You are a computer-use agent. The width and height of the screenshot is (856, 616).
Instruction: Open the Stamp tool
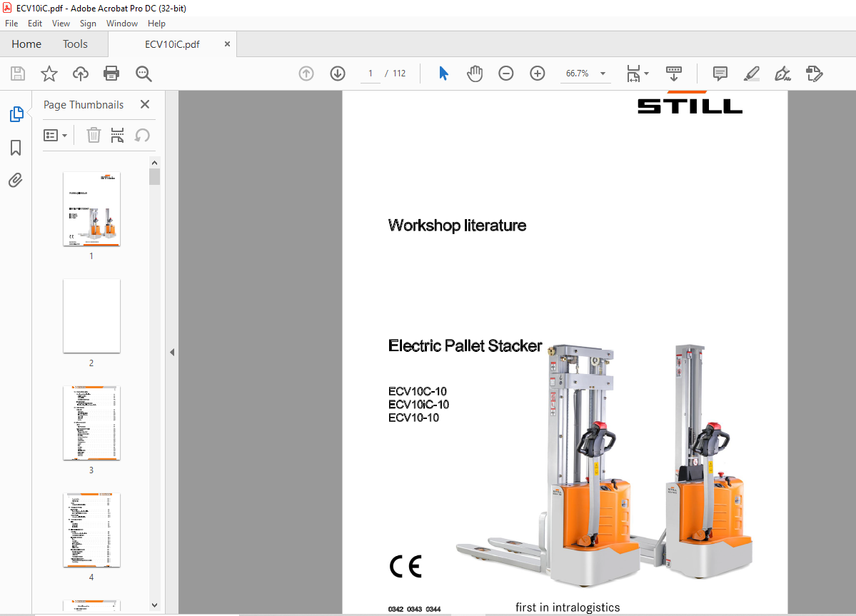pos(814,73)
